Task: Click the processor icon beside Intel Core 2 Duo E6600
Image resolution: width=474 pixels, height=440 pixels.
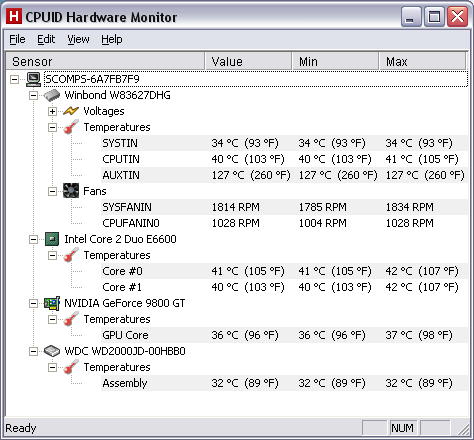Action: point(52,239)
